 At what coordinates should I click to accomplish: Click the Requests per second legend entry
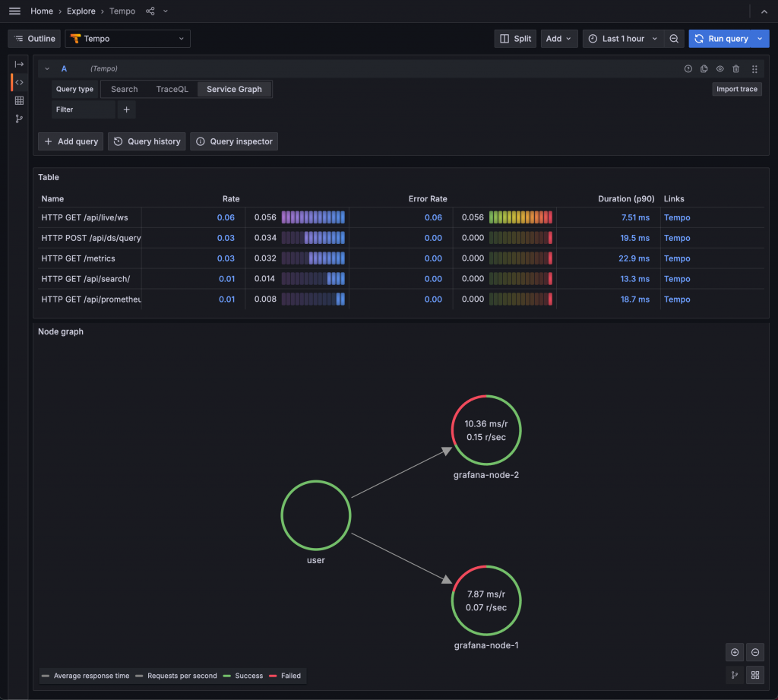(x=176, y=676)
